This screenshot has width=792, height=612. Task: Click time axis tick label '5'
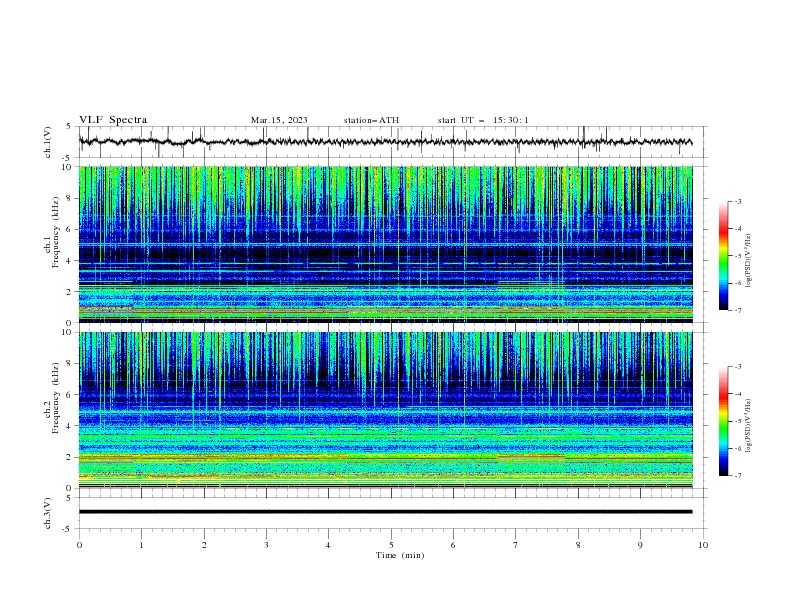391,545
